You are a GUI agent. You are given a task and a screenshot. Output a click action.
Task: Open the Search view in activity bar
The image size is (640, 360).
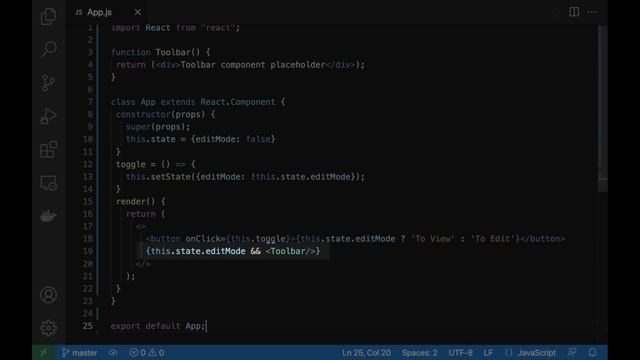49,49
